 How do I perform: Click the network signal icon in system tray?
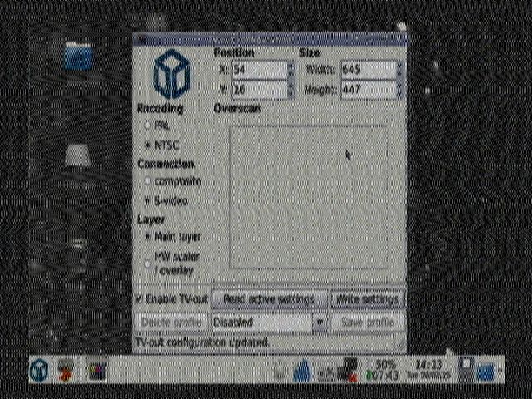pos(301,371)
